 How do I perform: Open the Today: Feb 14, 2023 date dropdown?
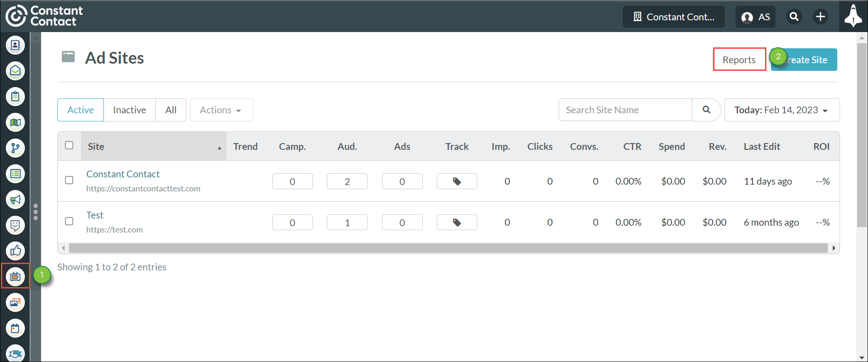(782, 110)
